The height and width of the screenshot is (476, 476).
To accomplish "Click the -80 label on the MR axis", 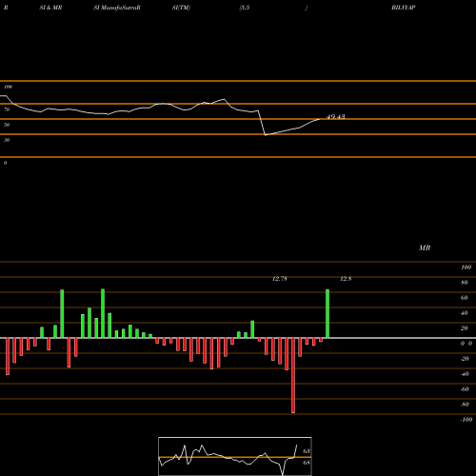I will [x=465, y=405].
